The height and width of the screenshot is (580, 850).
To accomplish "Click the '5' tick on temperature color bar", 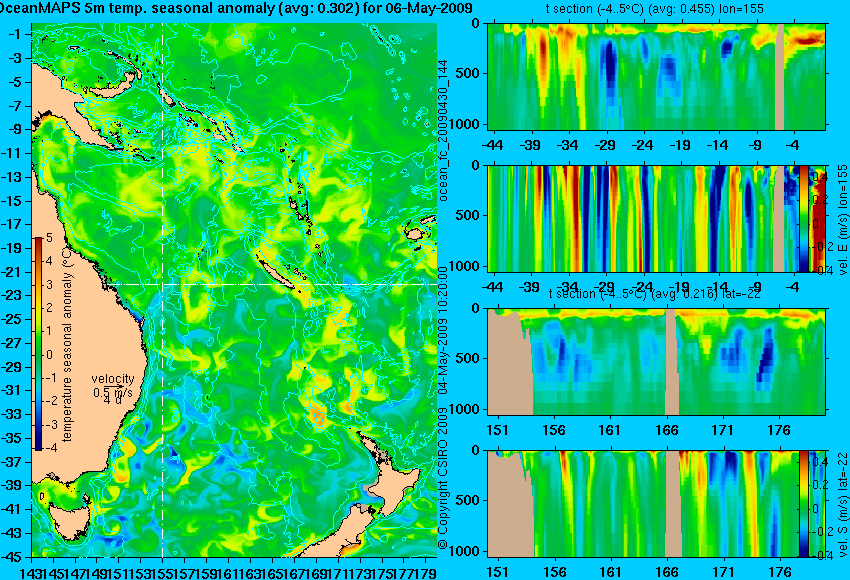I will click(x=49, y=238).
